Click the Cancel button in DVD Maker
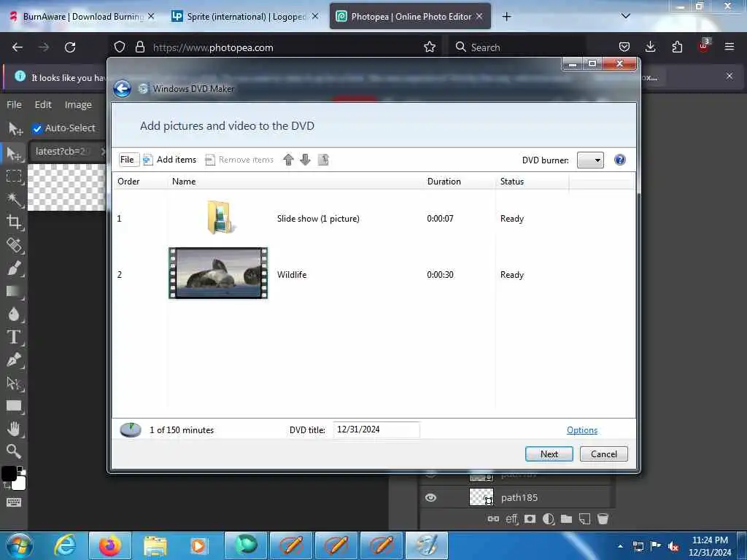Viewport: 747px width, 560px height. (x=603, y=454)
